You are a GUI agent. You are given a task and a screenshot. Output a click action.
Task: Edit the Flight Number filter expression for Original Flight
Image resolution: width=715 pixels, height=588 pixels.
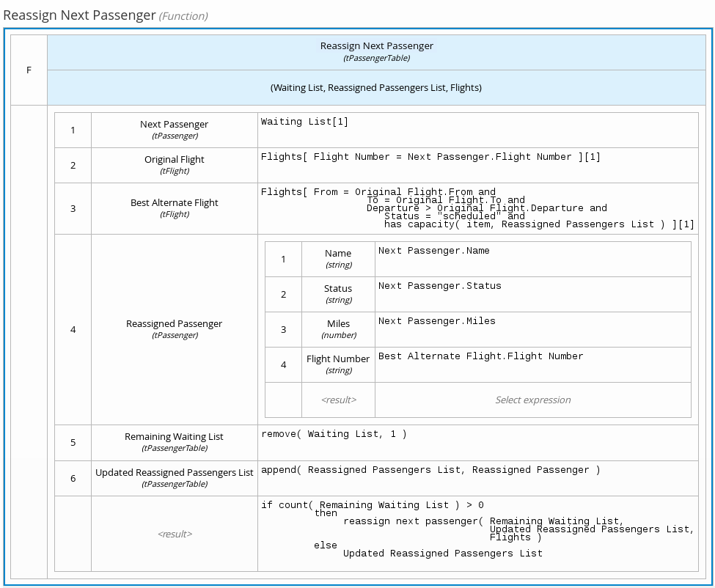pos(477,165)
